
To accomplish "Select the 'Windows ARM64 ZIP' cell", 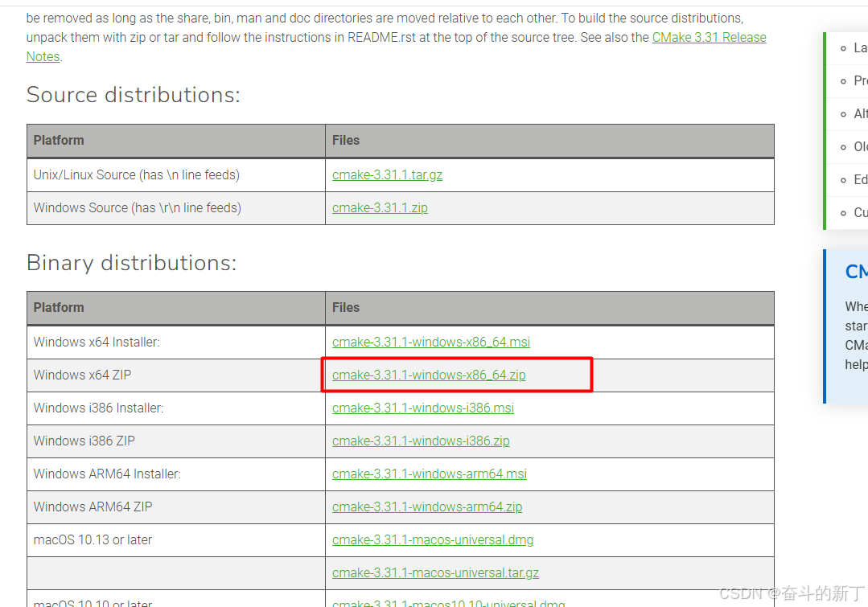I will [176, 507].
